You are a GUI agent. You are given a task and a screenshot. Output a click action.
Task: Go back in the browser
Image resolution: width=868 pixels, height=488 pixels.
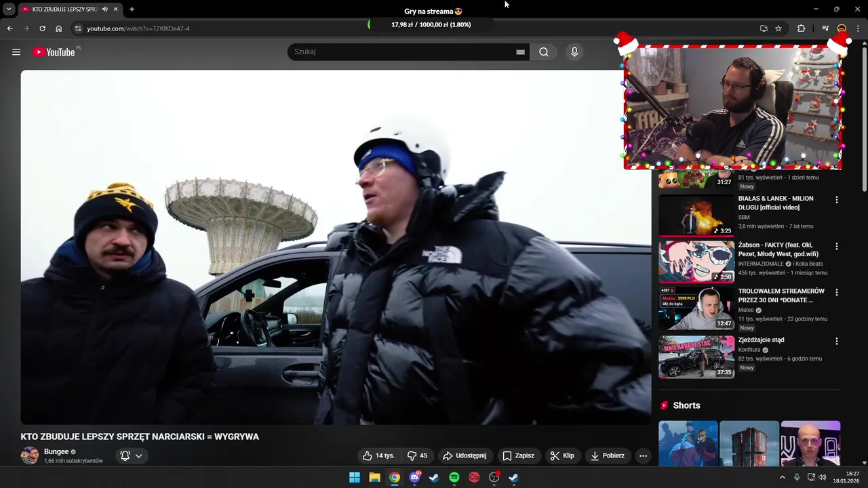pyautogui.click(x=9, y=28)
